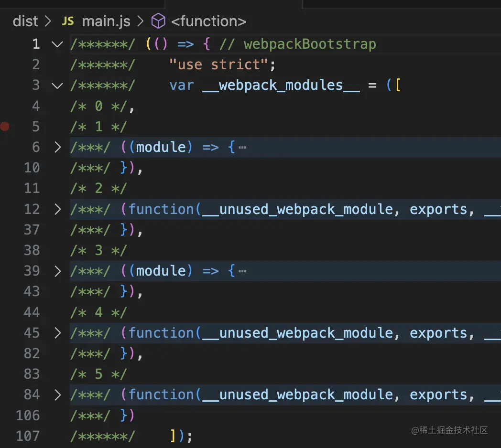The height and width of the screenshot is (448, 501).
Task: Expand the folded module at line 39
Action: click(57, 271)
